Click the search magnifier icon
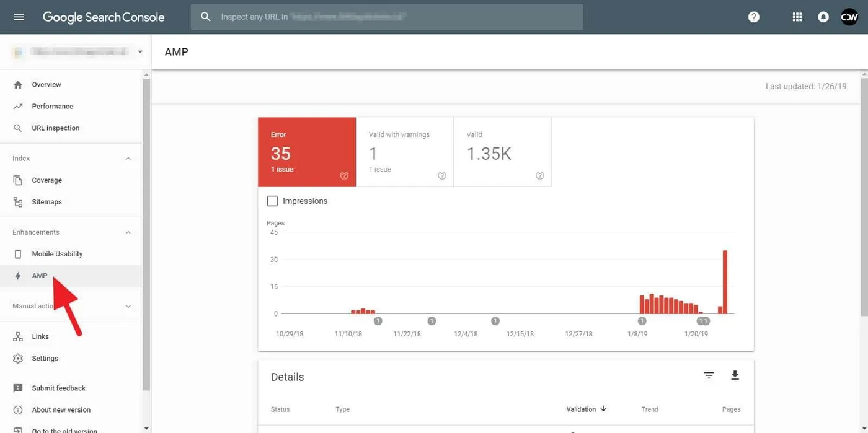 206,17
